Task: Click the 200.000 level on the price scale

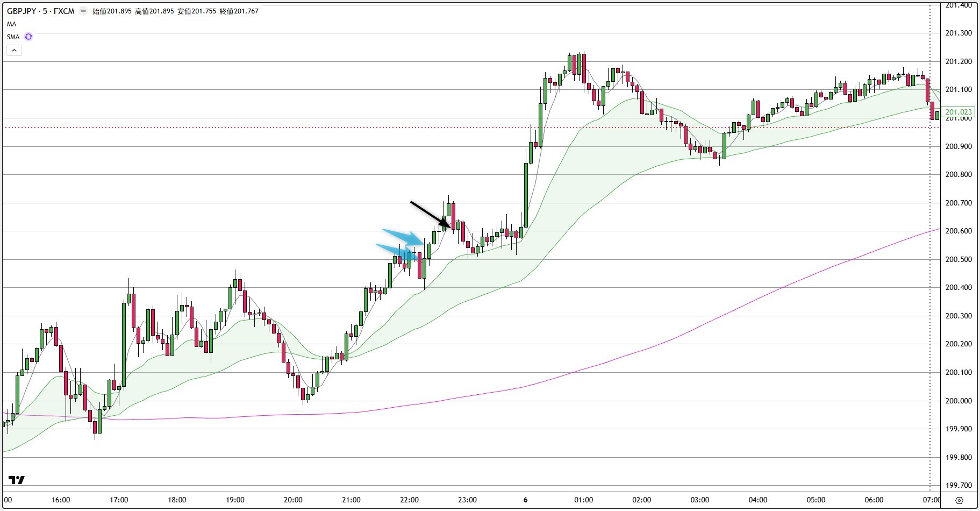Action: 958,401
